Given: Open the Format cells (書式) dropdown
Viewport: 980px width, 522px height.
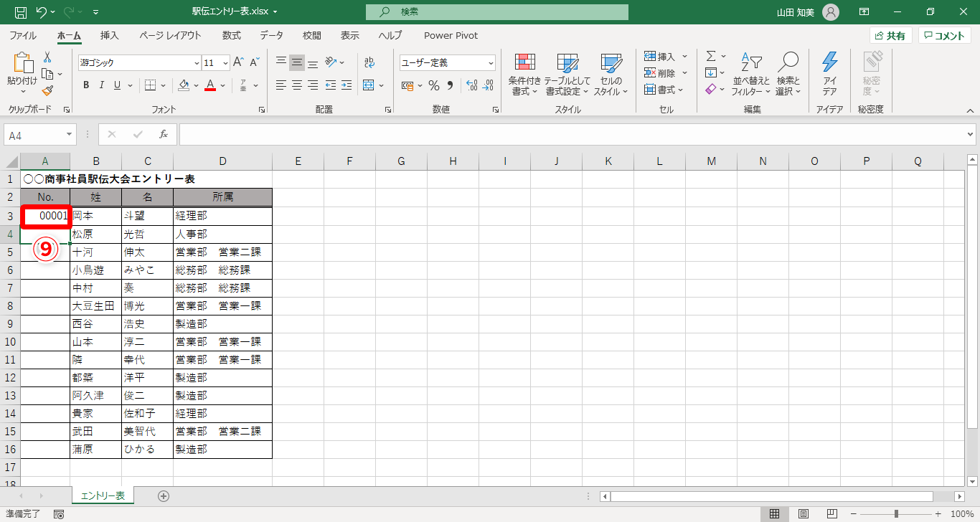Looking at the screenshot, I should (682, 90).
